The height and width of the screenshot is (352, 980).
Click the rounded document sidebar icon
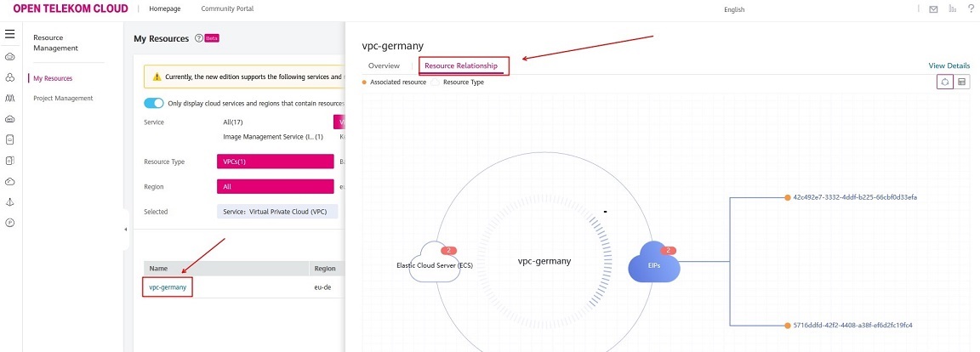[x=10, y=139]
